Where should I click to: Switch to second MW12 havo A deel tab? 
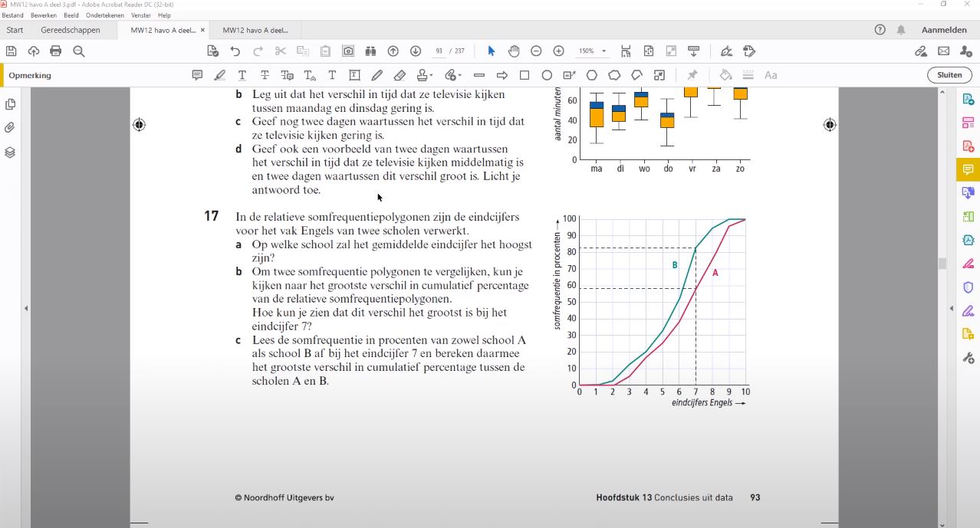pos(255,30)
